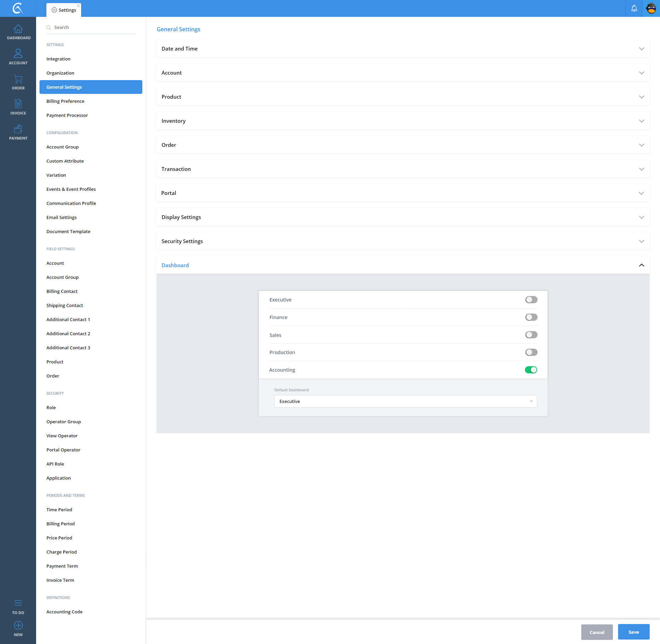The image size is (660, 644).
Task: Click the user avatar icon
Action: (651, 8)
